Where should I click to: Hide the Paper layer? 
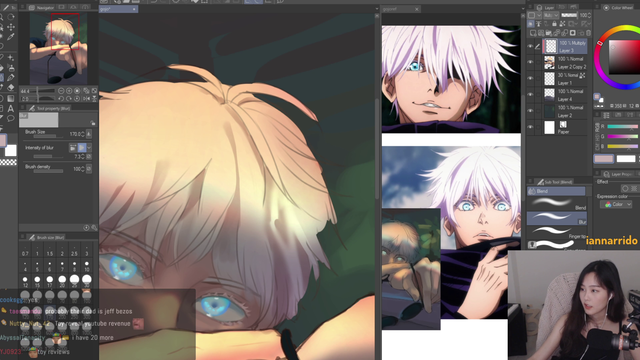pos(530,127)
